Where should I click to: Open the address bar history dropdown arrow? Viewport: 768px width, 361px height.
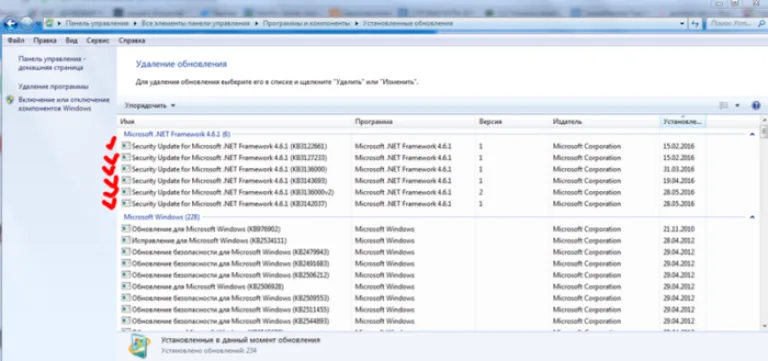683,23
